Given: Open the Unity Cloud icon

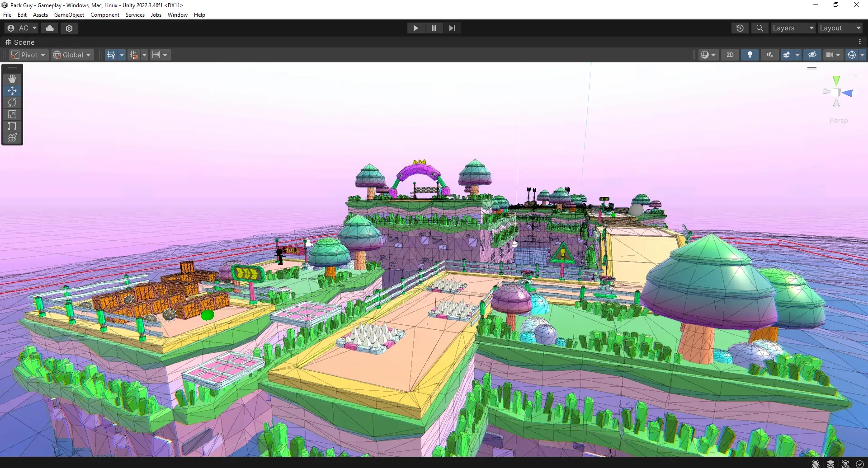Looking at the screenshot, I should [50, 28].
